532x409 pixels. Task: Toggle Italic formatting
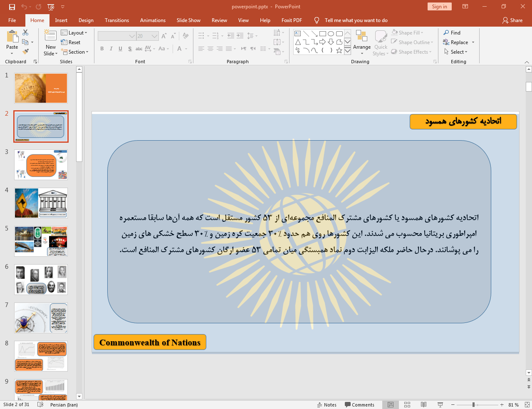click(x=111, y=49)
